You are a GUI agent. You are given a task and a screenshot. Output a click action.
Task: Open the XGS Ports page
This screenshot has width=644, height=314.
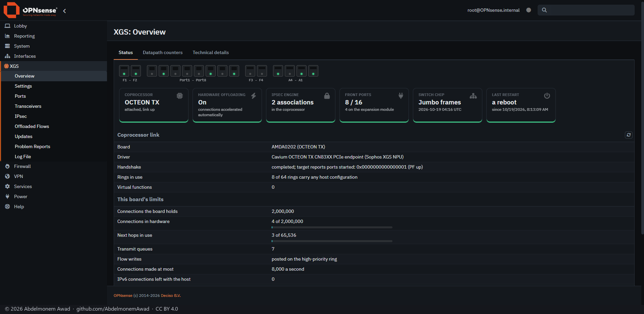tap(54, 96)
